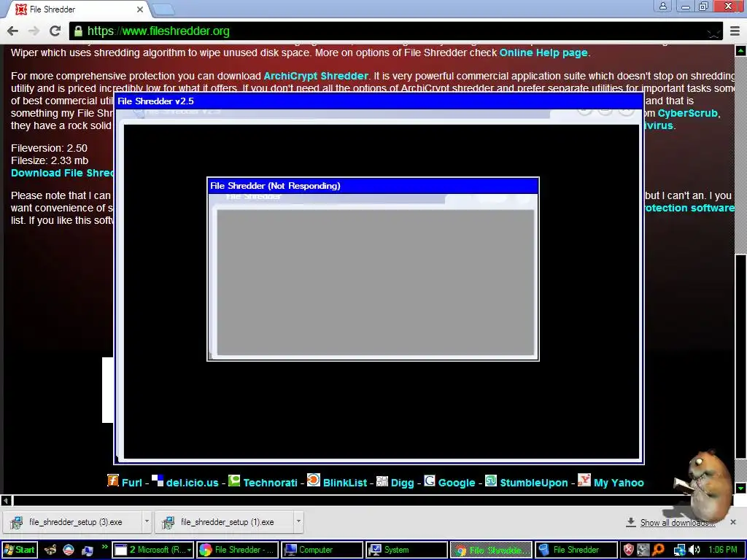Open dropdown for file_shredder_setup (1).exe download
This screenshot has width=747, height=560.
298,522
